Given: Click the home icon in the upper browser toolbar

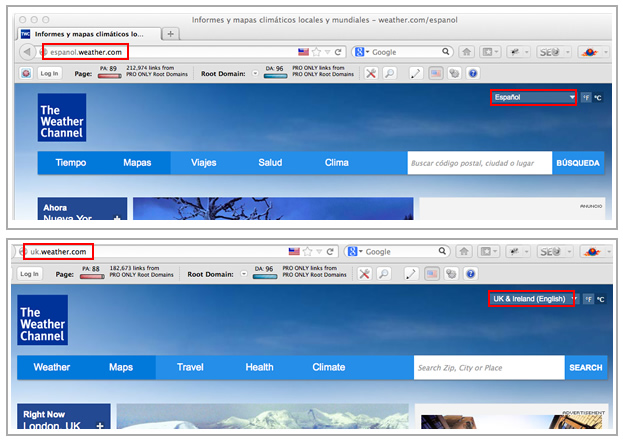Looking at the screenshot, I should (466, 52).
